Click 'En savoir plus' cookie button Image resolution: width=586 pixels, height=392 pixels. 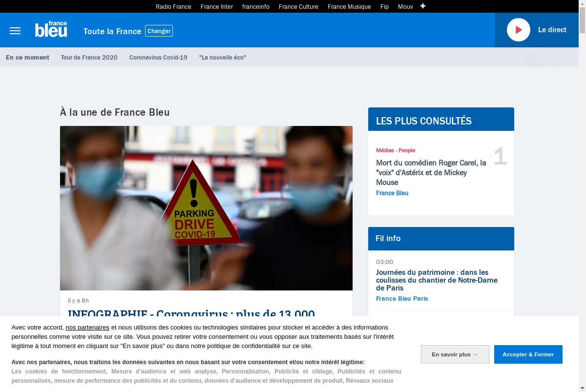455,354
